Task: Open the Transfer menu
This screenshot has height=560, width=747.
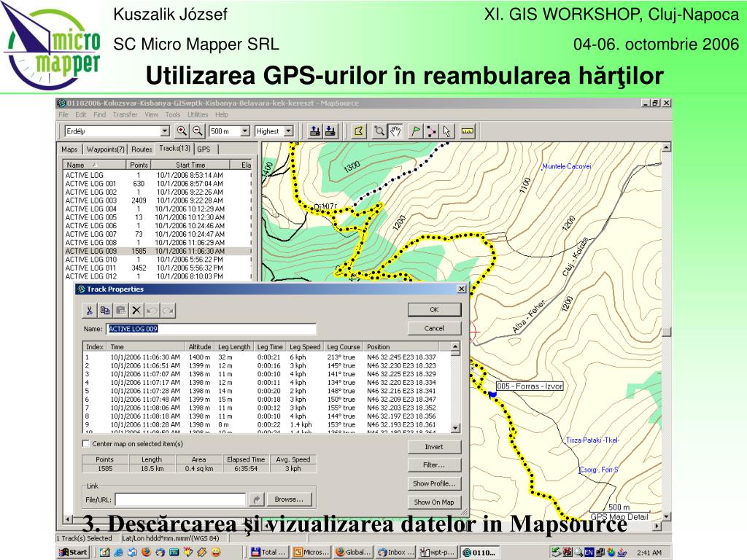Action: [125, 114]
